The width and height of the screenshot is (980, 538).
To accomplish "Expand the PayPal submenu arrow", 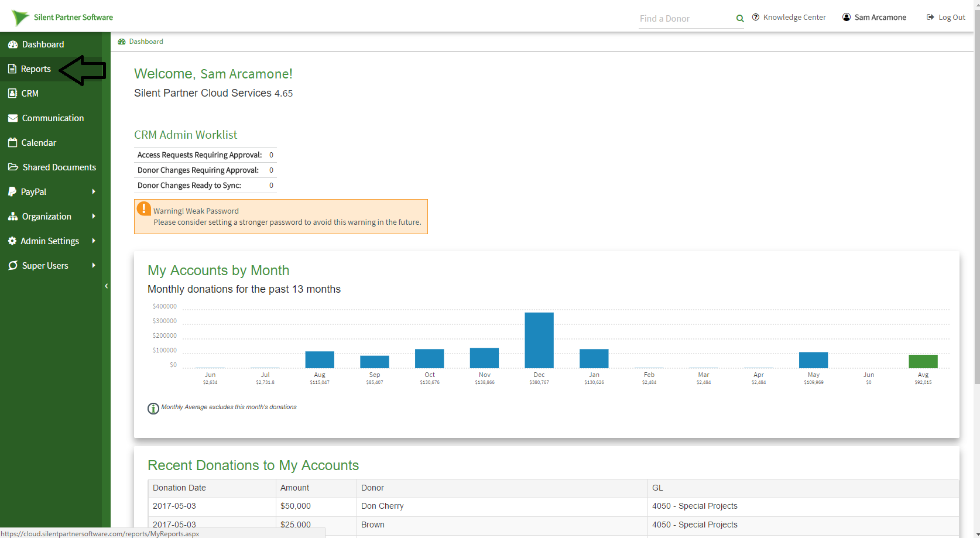I will [x=94, y=191].
